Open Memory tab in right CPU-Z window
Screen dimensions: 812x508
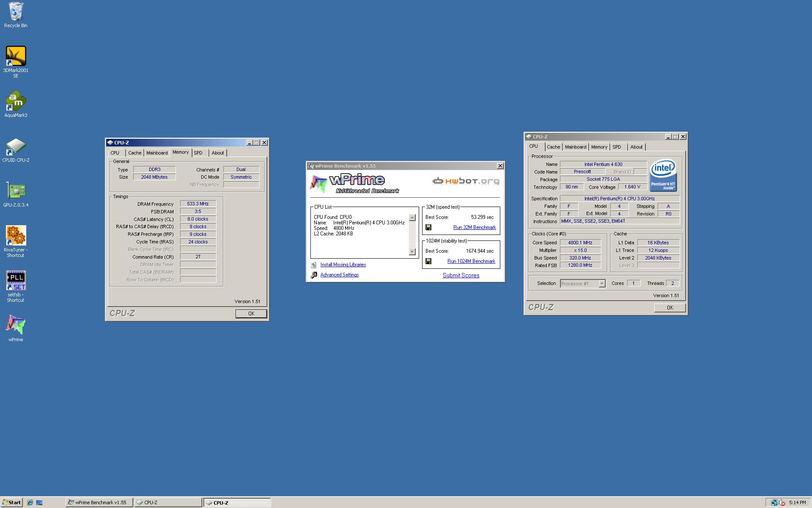(x=599, y=147)
